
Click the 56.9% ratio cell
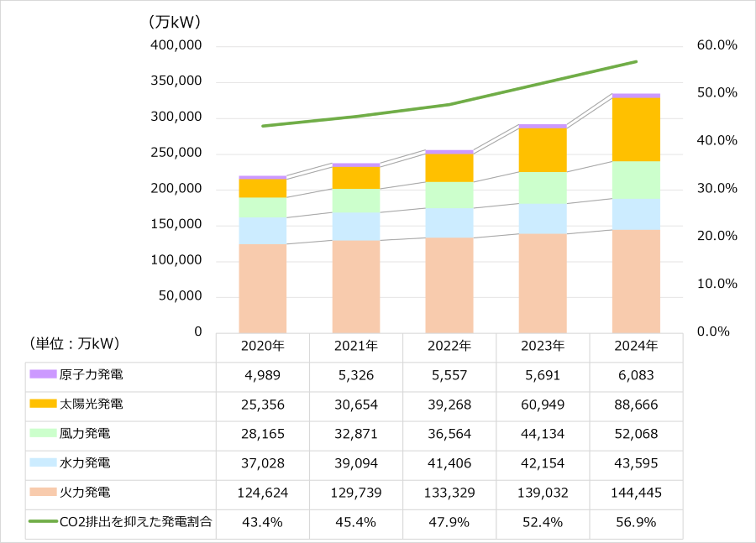(636, 522)
